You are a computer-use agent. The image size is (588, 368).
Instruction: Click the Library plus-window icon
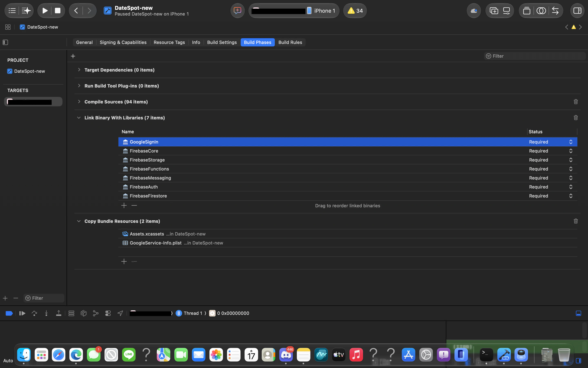pyautogui.click(x=494, y=11)
